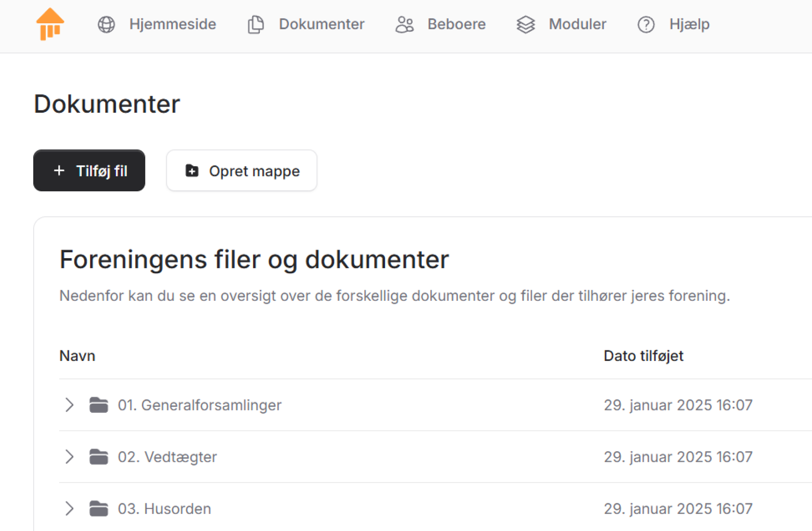Click the date of 01. Generalforsamlinger

click(678, 405)
